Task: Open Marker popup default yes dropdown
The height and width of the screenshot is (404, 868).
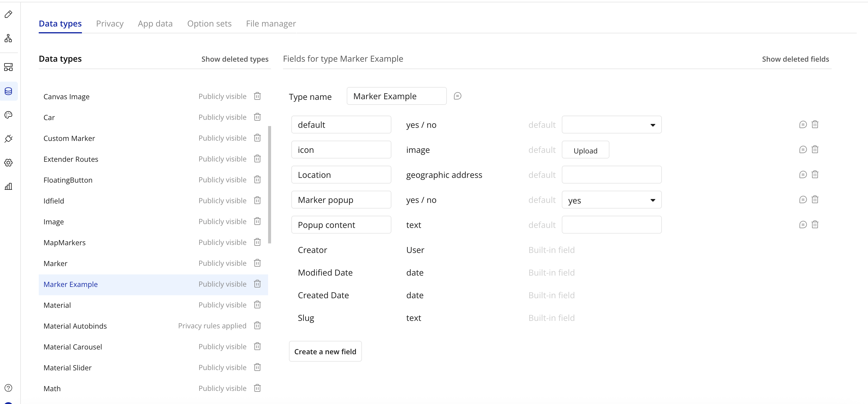Action: tap(611, 200)
